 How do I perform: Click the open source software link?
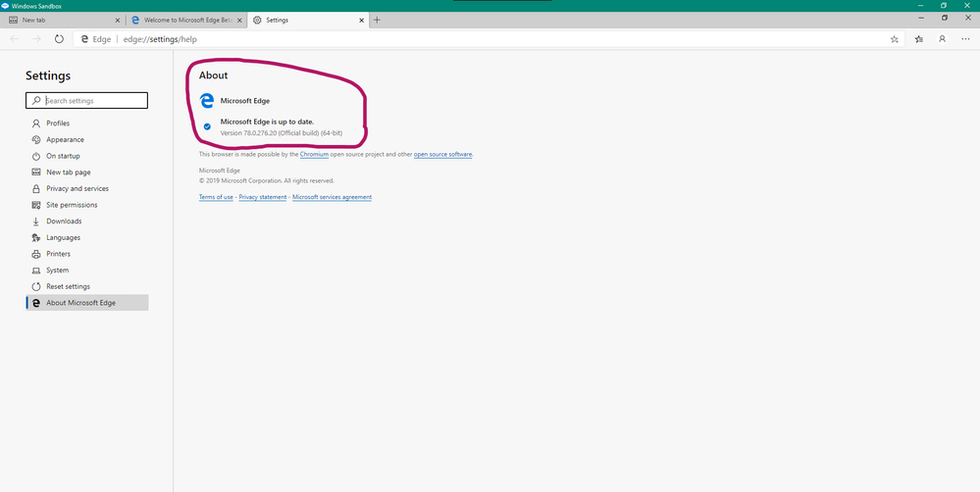[443, 154]
